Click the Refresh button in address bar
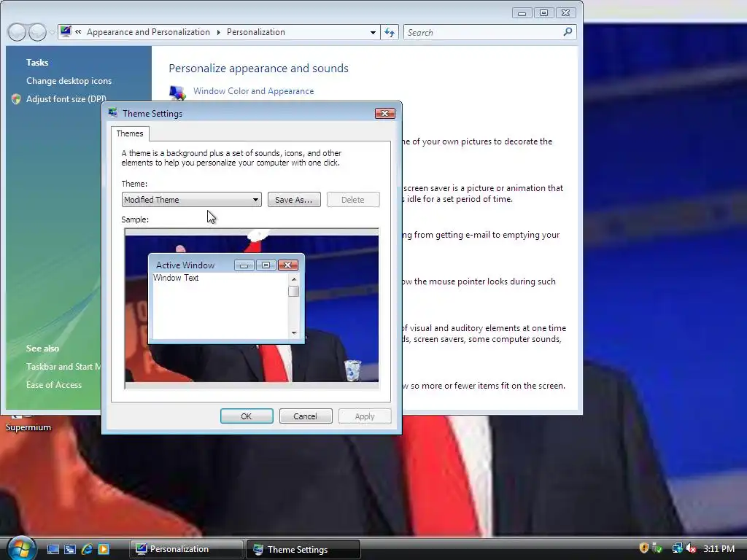The width and height of the screenshot is (747, 560). coord(390,32)
